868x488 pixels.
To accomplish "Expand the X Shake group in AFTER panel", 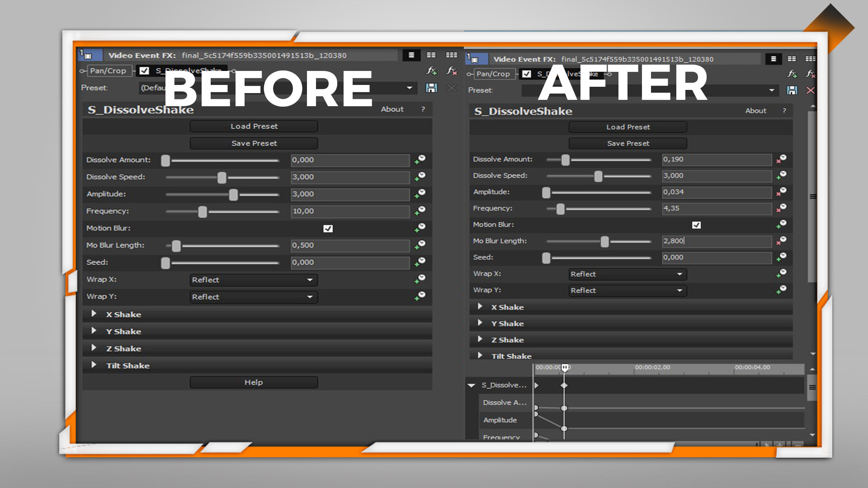I will 480,306.
